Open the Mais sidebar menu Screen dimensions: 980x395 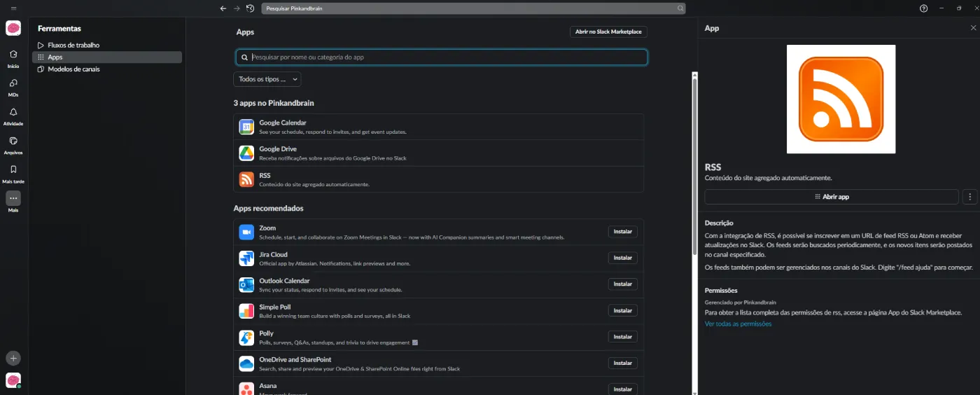point(13,199)
